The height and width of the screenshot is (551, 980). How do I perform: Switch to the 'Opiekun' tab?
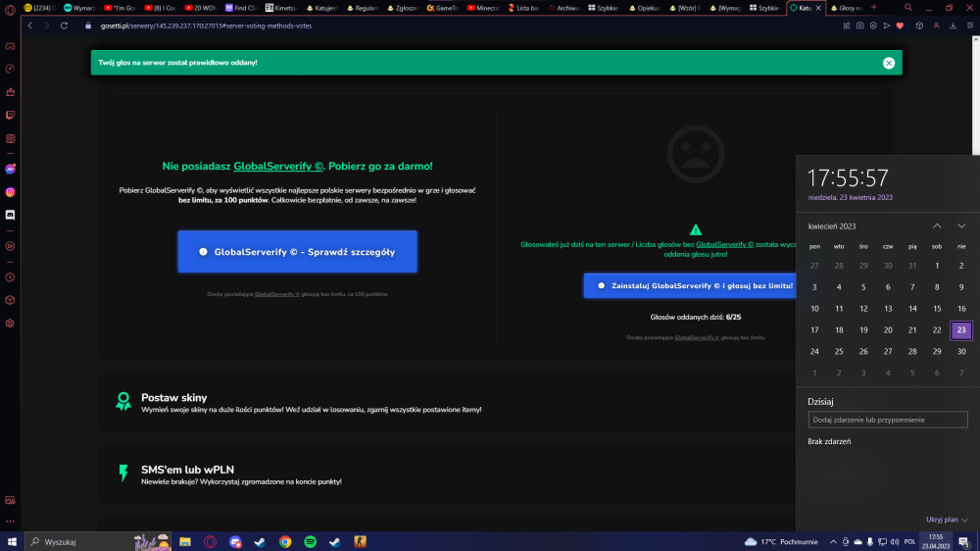point(645,8)
